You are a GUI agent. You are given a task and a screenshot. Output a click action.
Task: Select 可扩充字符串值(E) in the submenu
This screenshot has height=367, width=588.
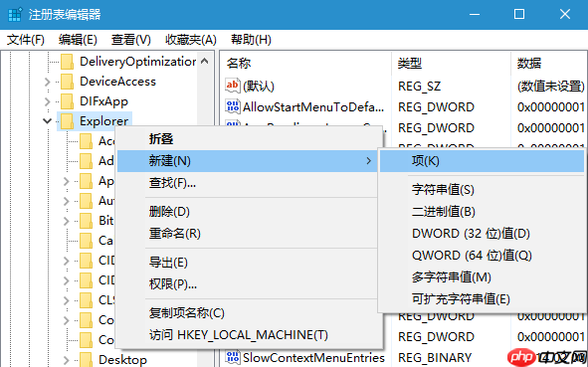click(x=483, y=299)
